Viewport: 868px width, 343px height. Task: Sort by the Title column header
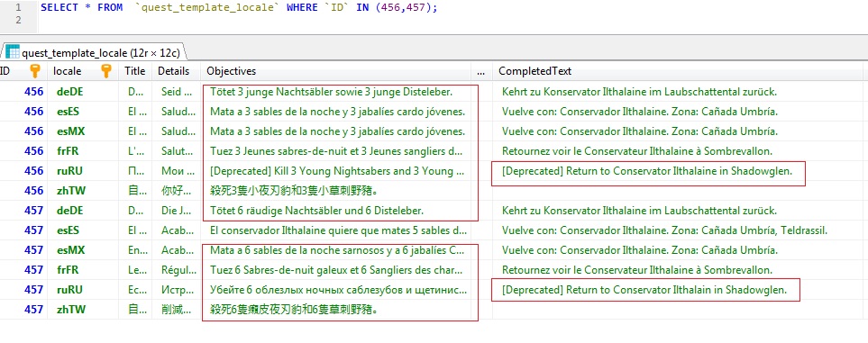(x=135, y=71)
